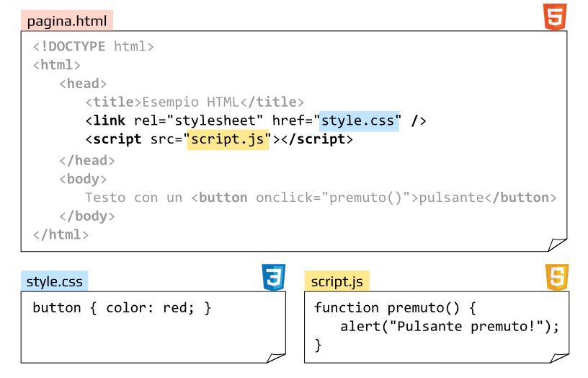Viewport: 588px width, 378px height.
Task: Click the closing </body> tag
Action: pos(87,216)
